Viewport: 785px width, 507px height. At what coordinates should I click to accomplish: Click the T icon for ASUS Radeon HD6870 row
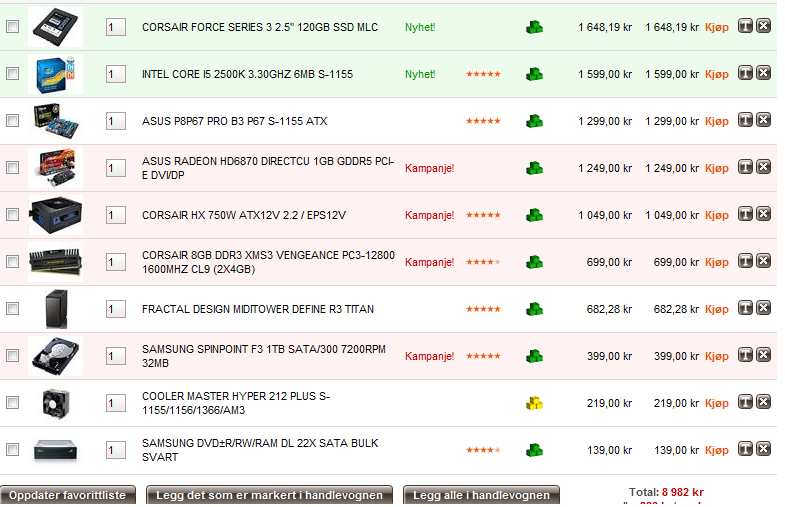pos(745,167)
